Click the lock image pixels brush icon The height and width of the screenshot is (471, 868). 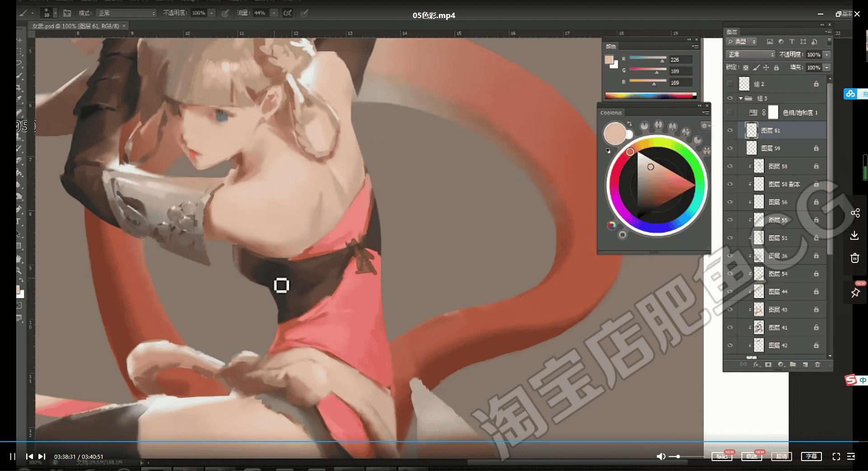(x=756, y=67)
